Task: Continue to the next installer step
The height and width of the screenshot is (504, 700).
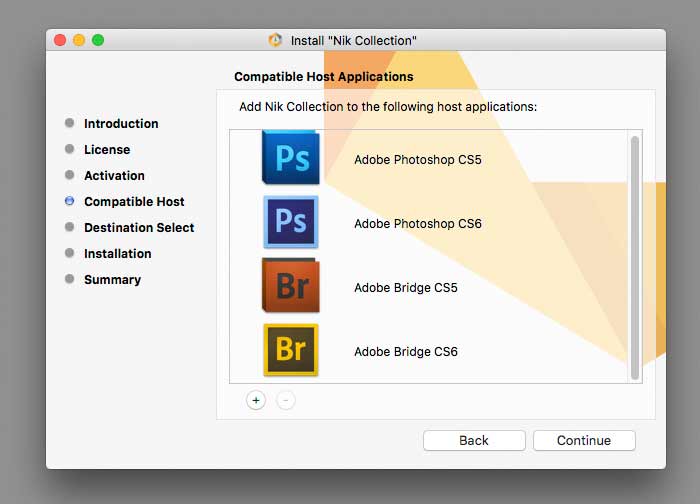Action: tap(584, 441)
